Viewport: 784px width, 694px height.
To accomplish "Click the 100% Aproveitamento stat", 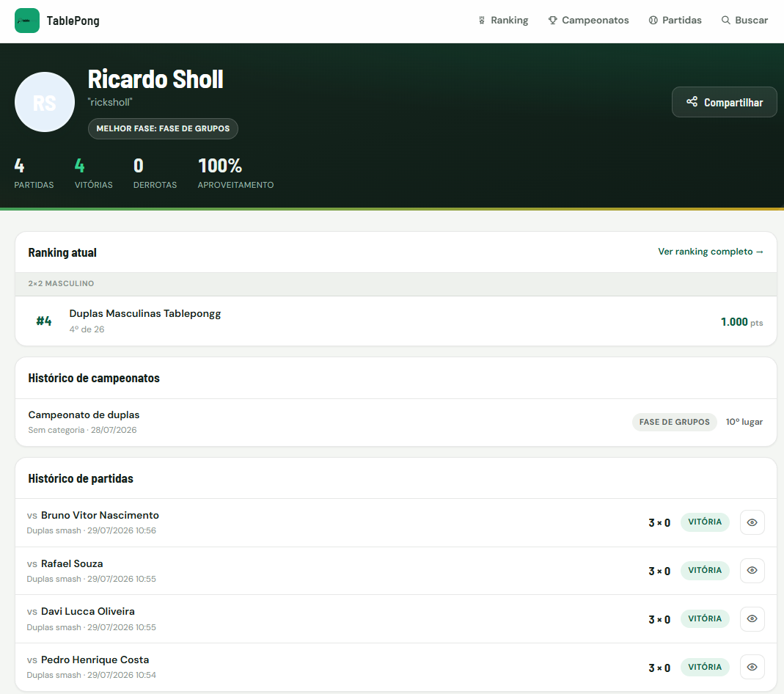I will tap(235, 173).
